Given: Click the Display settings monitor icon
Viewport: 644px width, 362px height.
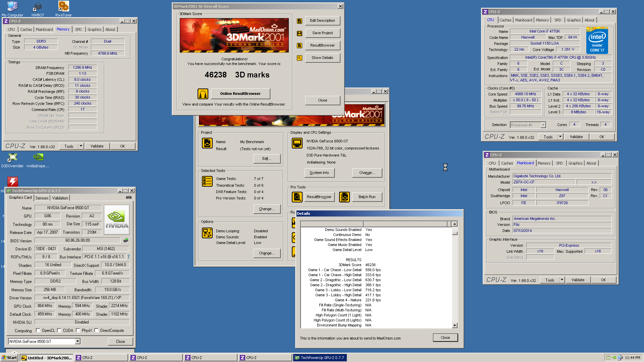Looking at the screenshot, I should coord(297,143).
